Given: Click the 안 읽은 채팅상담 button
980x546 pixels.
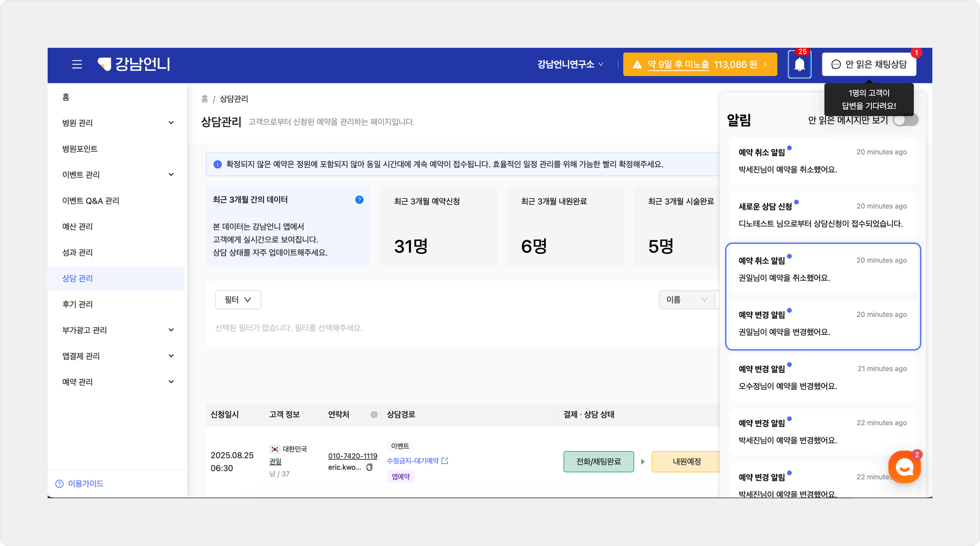Looking at the screenshot, I should pos(869,64).
